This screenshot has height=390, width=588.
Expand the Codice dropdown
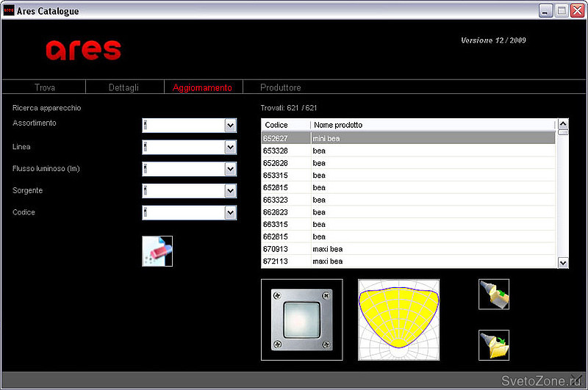coord(230,213)
